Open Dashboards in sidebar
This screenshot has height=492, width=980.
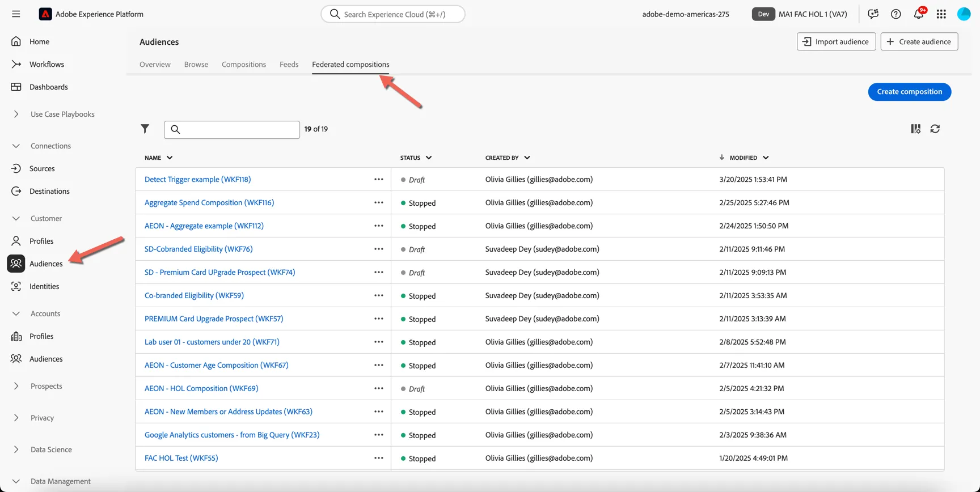coord(48,87)
